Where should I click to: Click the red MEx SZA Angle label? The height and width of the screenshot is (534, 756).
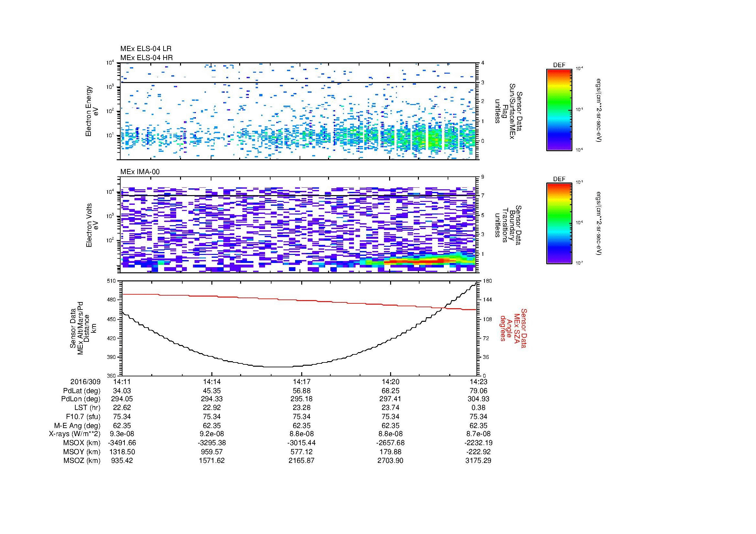tap(513, 328)
